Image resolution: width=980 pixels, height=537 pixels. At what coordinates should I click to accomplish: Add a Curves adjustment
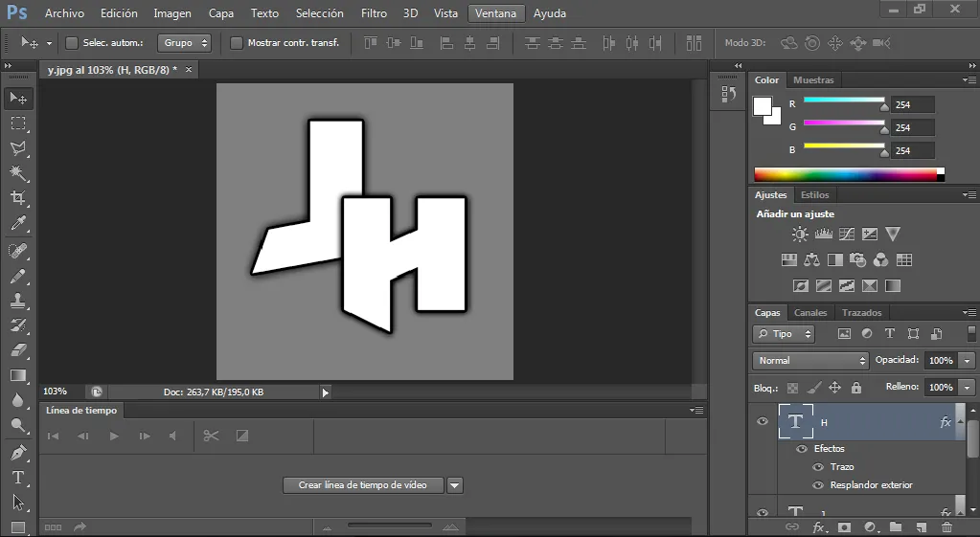846,235
